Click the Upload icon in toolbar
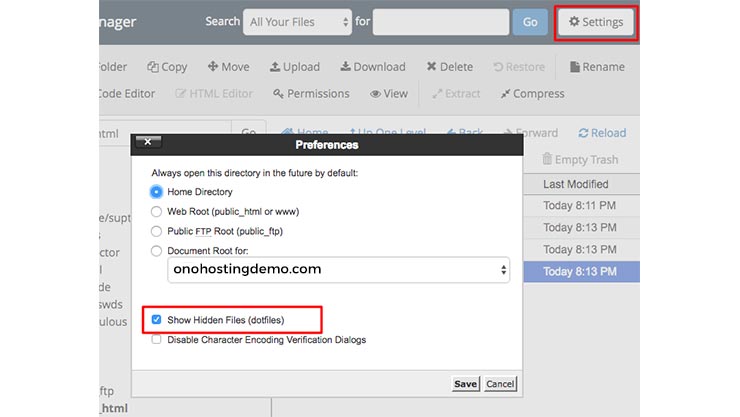This screenshot has height=417, width=740. click(x=295, y=67)
